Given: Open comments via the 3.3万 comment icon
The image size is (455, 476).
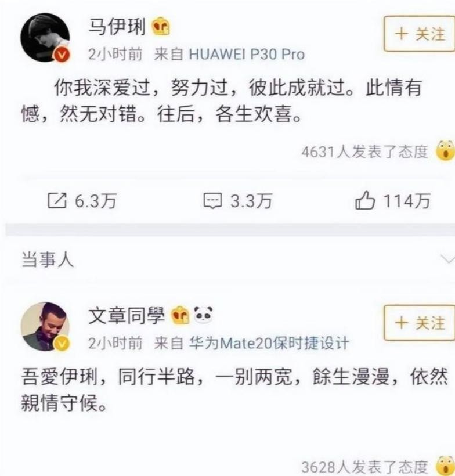Looking at the screenshot, I should (212, 201).
